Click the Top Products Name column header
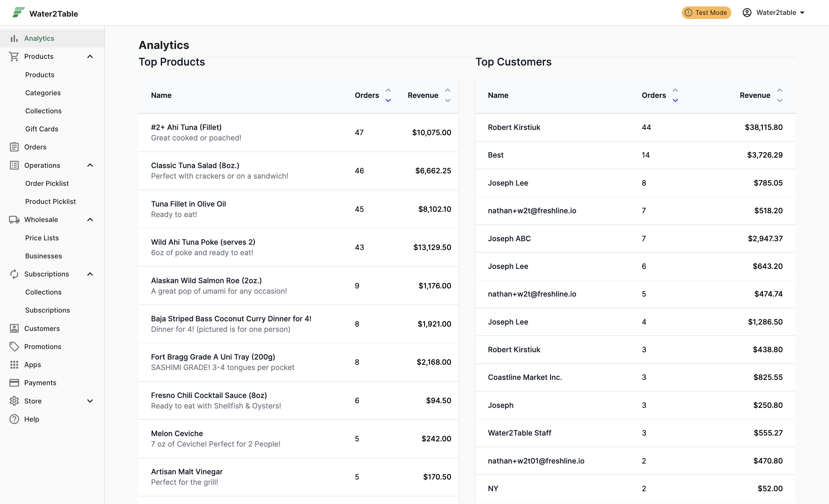 point(161,95)
